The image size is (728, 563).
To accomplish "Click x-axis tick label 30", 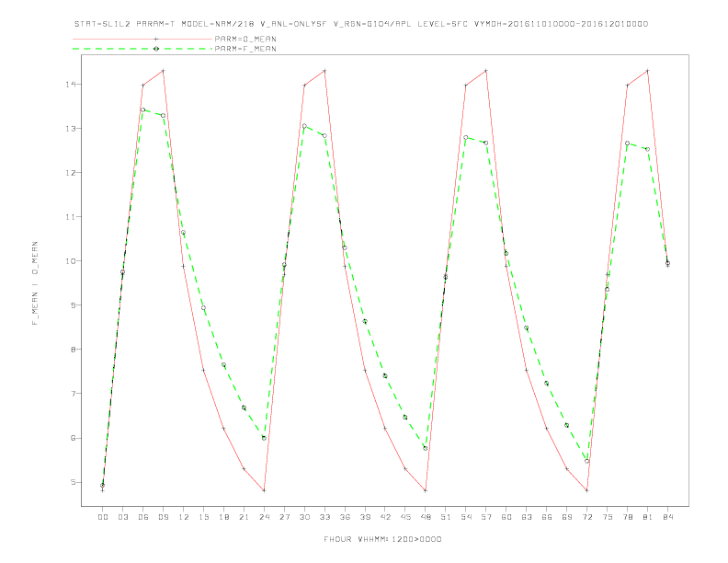I will (304, 517).
